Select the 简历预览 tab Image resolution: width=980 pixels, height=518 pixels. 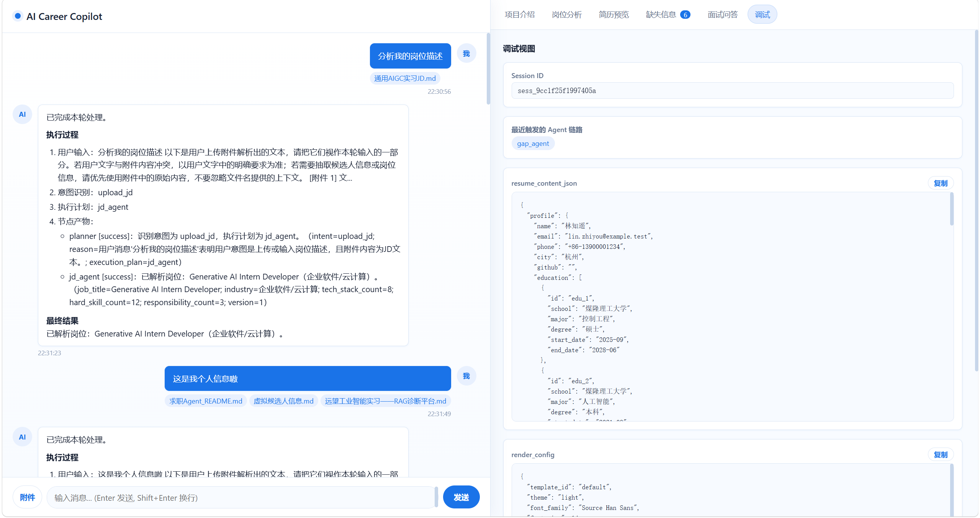coord(614,15)
